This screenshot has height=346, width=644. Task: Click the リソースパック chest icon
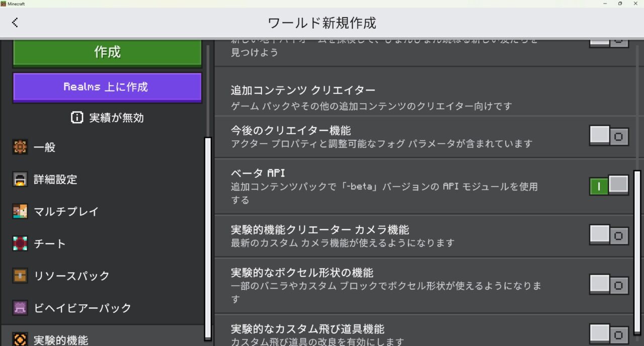[x=20, y=276]
